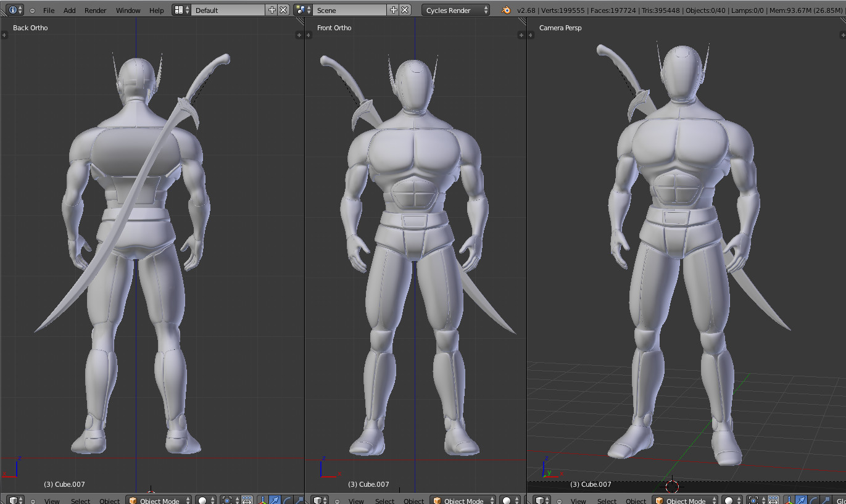846x504 pixels.
Task: Collapse the top header menus toggle
Action: (32, 10)
